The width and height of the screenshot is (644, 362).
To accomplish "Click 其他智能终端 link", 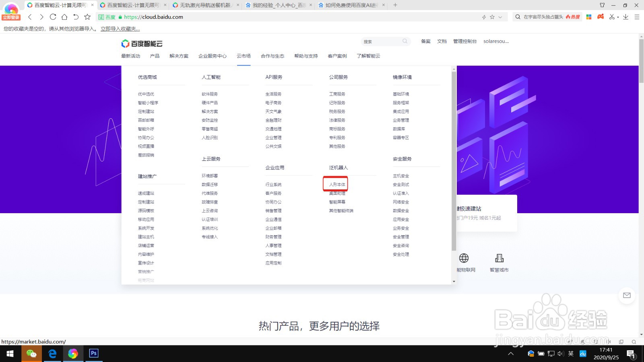I will [341, 211].
